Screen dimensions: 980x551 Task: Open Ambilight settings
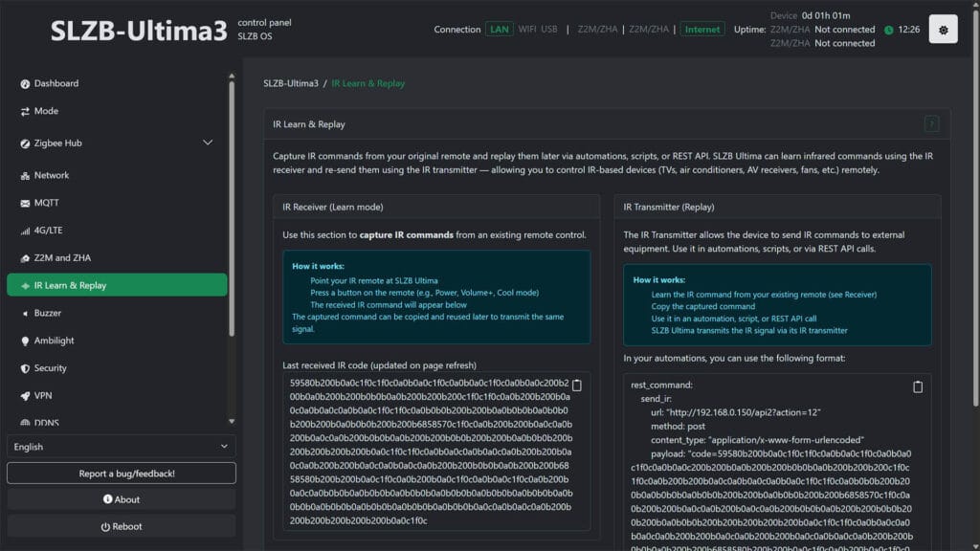(x=54, y=341)
